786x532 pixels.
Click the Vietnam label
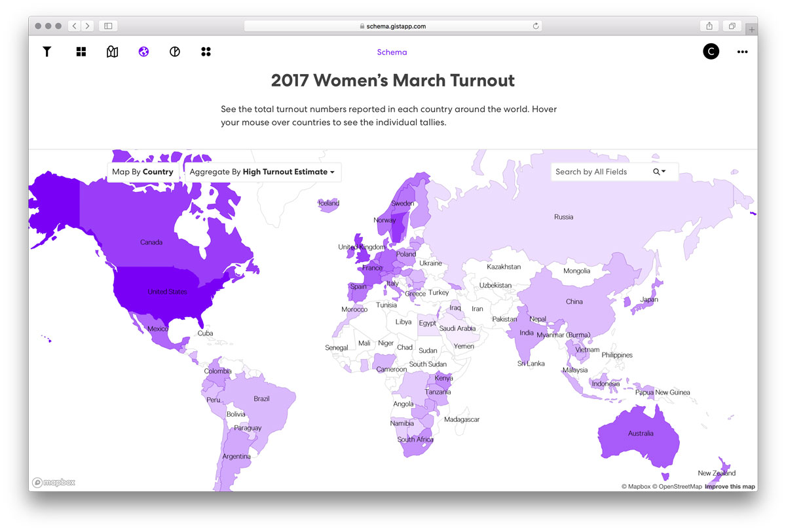point(587,349)
